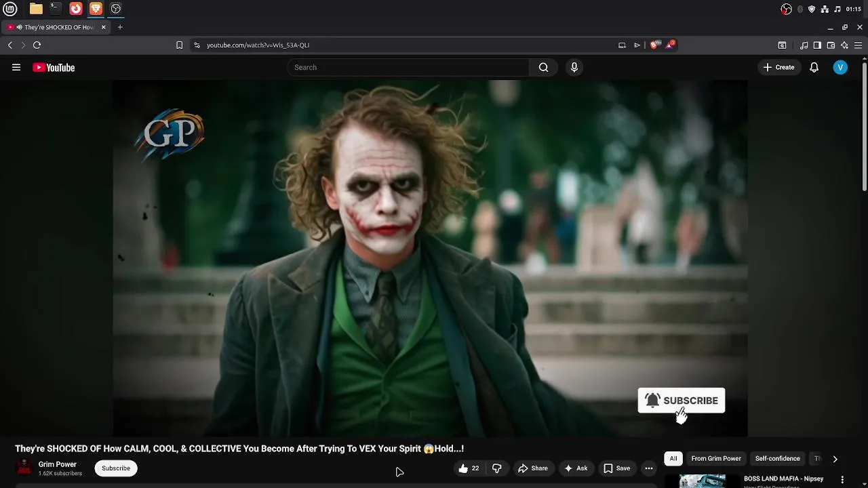Click the Grim Power channel avatar

(24, 468)
